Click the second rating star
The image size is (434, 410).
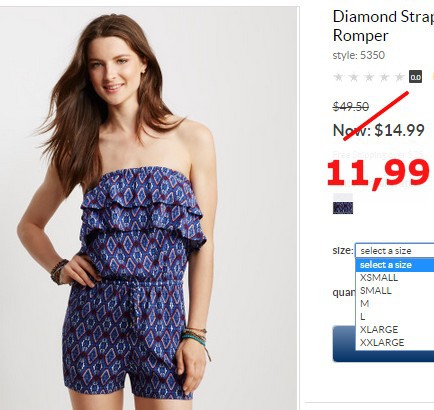(354, 77)
